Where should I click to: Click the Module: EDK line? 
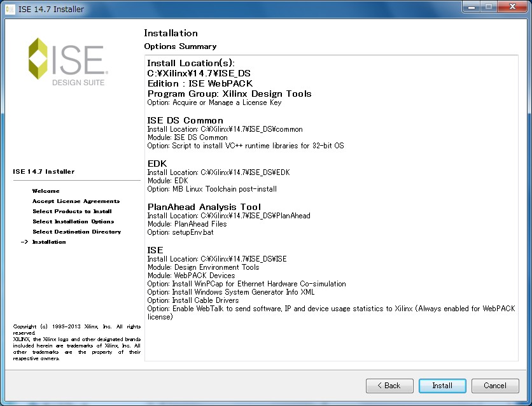pyautogui.click(x=167, y=181)
